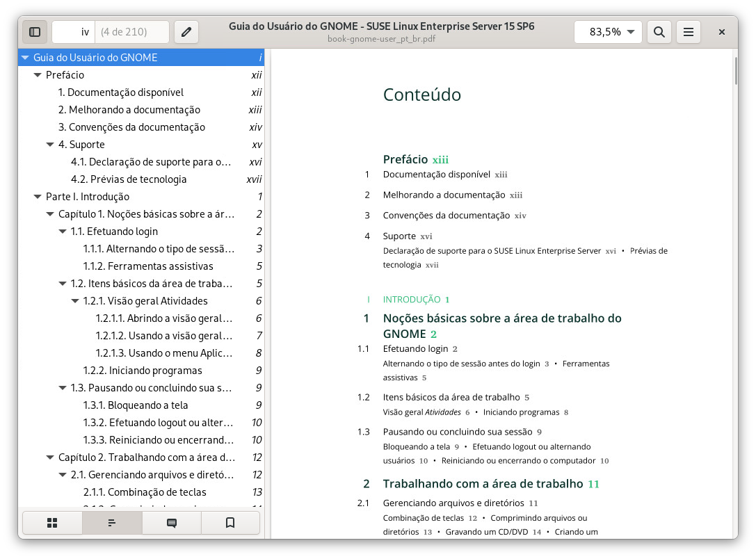This screenshot has width=756, height=559.
Task: Collapse the 1.2. Itens básicos node
Action: tap(63, 284)
